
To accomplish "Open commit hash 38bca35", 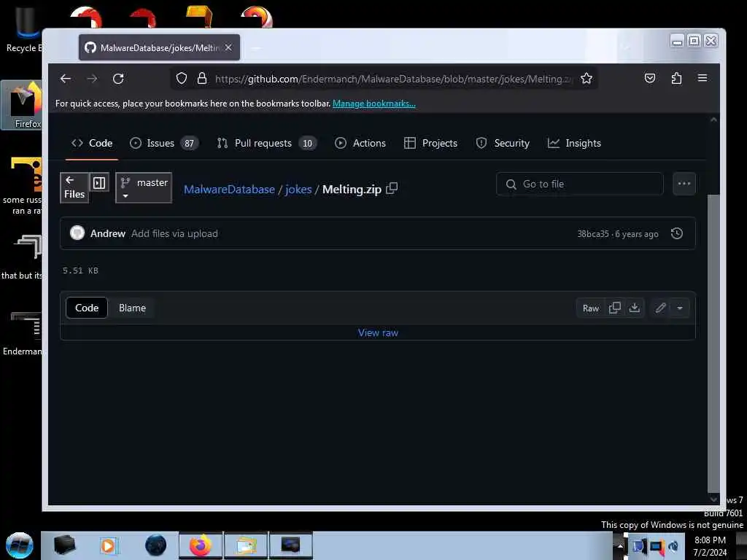I will 593,234.
